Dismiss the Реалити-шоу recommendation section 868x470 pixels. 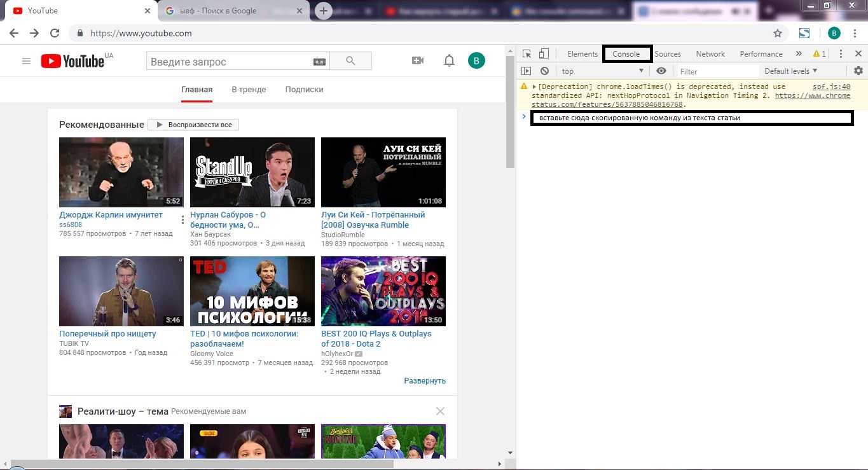pyautogui.click(x=440, y=411)
